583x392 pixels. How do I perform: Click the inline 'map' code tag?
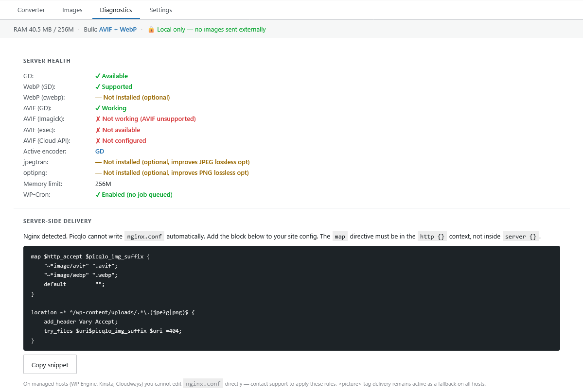point(340,237)
